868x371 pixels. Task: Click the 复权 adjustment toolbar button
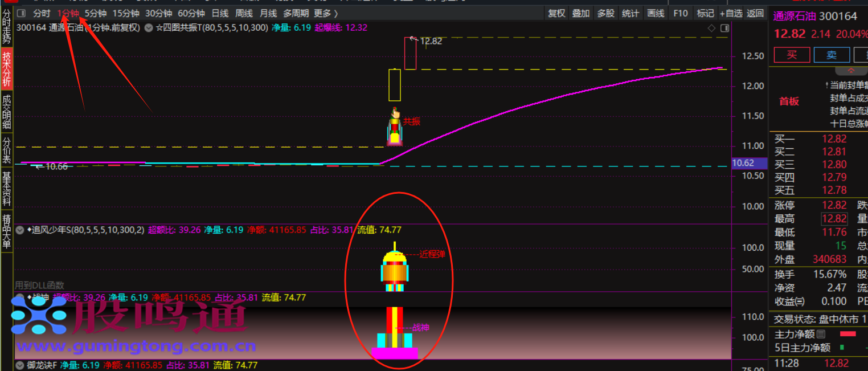(556, 13)
